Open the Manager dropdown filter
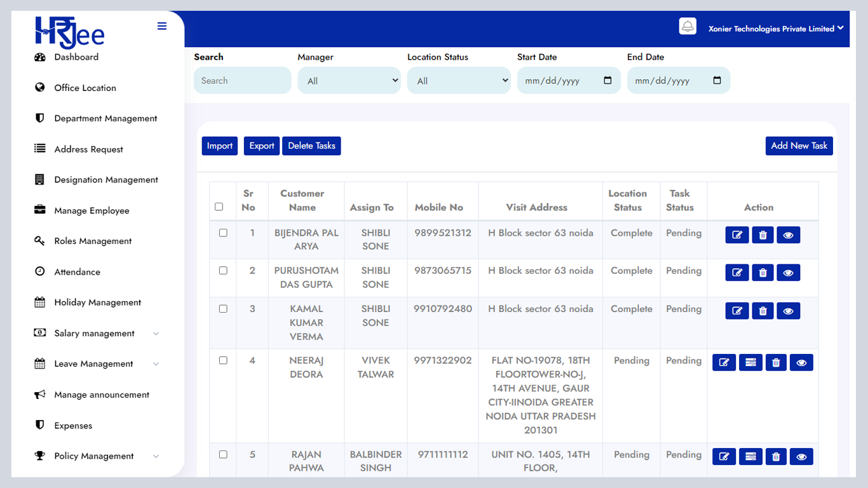 tap(349, 81)
